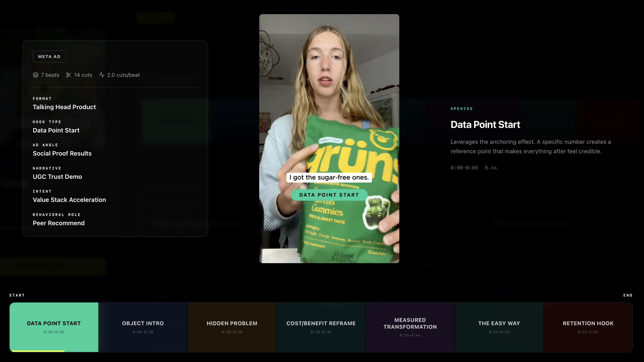Screen dimensions: 644x362
Task: Click the FORMAT field label
Action: tap(42, 99)
